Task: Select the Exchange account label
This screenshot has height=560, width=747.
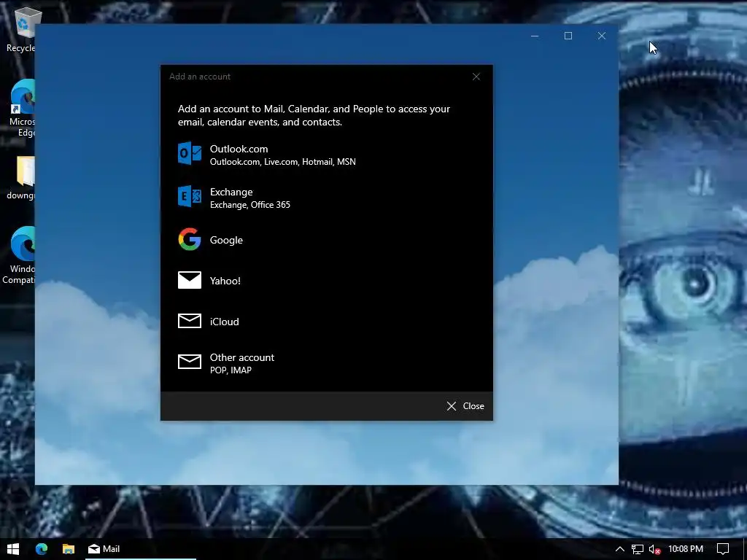Action: tap(231, 192)
